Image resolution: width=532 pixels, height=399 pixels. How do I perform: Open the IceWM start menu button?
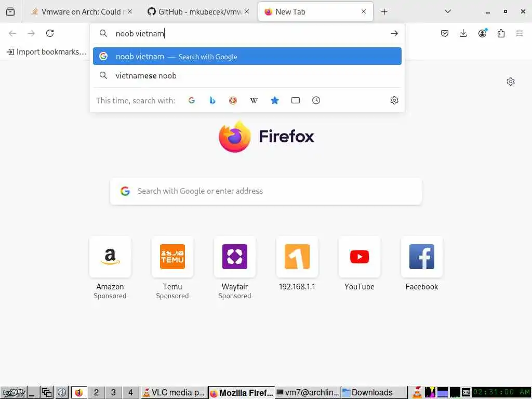tap(14, 393)
